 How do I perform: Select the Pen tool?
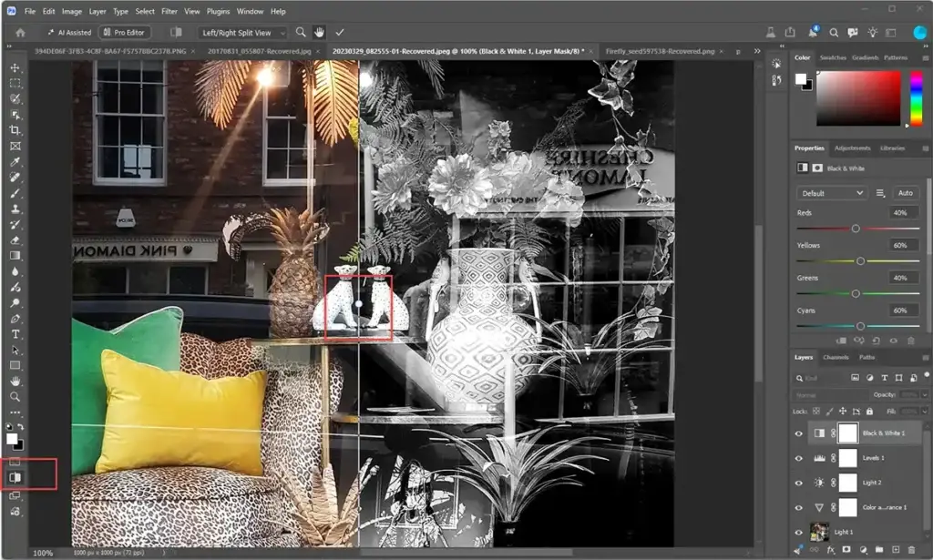point(15,319)
